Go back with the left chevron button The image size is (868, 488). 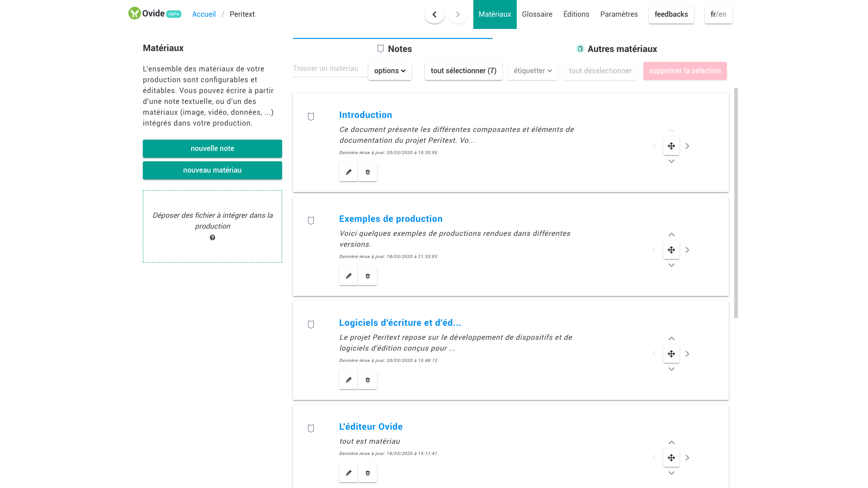point(434,14)
